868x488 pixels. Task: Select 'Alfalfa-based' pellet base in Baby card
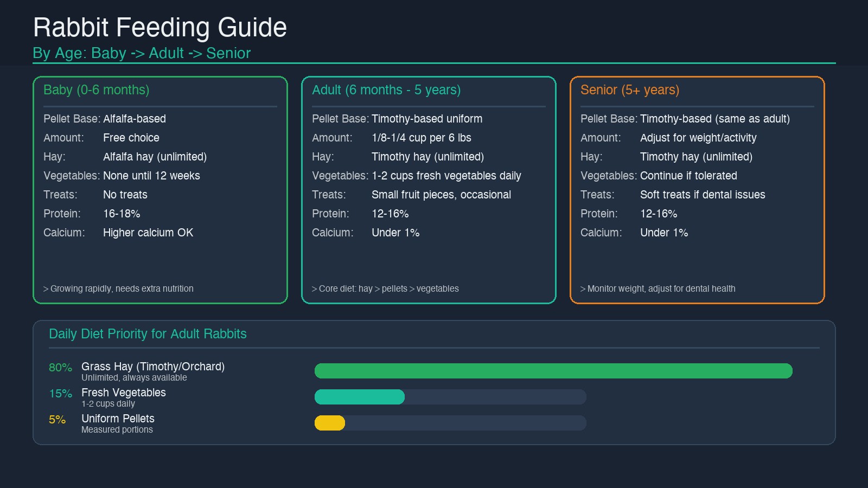pyautogui.click(x=135, y=119)
